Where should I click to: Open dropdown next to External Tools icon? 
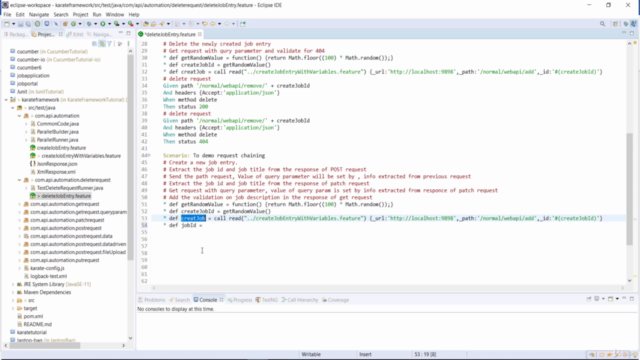[137, 24]
